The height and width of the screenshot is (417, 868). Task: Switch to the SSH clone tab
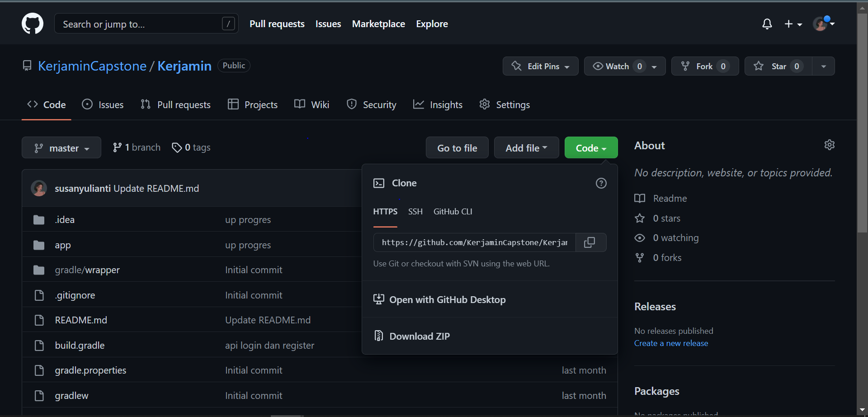(x=415, y=211)
